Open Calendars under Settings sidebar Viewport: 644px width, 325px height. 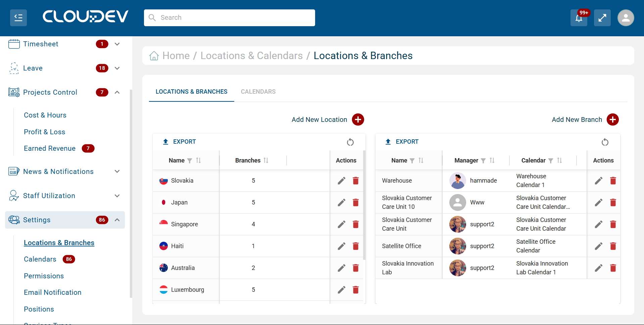pos(40,259)
